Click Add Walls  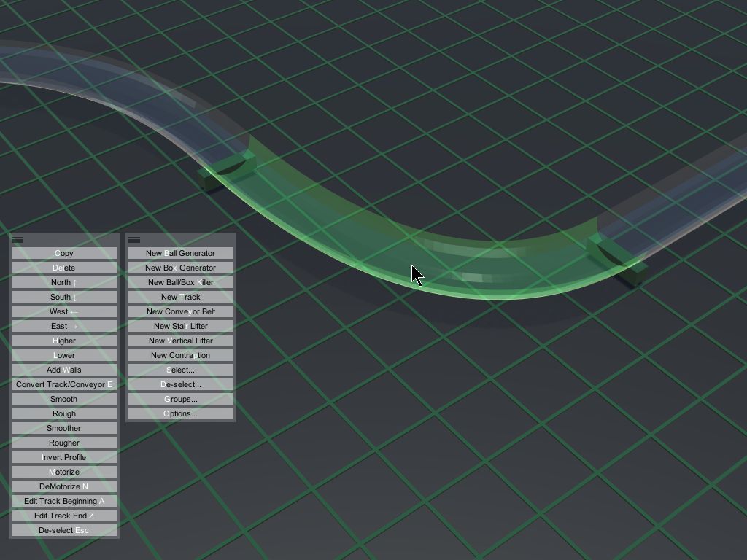click(x=64, y=370)
